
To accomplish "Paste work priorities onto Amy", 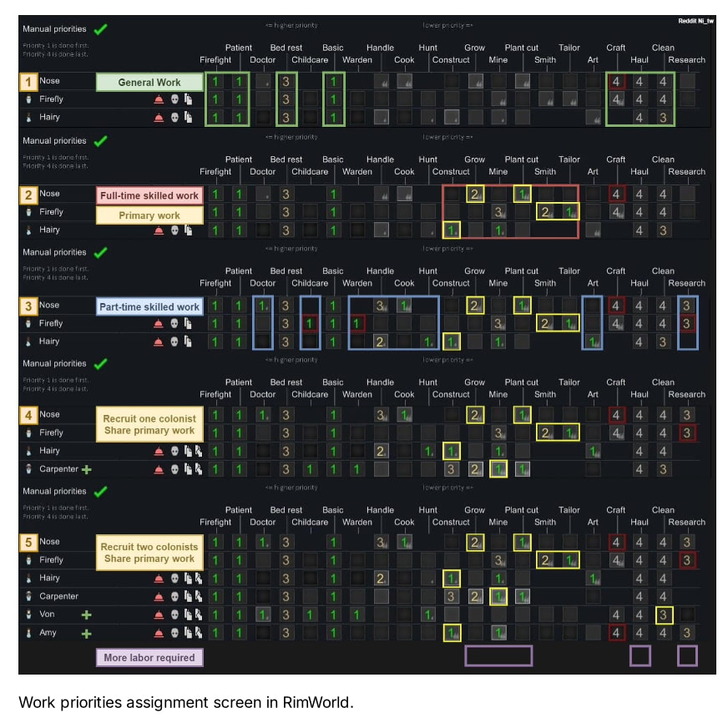I will [198, 633].
